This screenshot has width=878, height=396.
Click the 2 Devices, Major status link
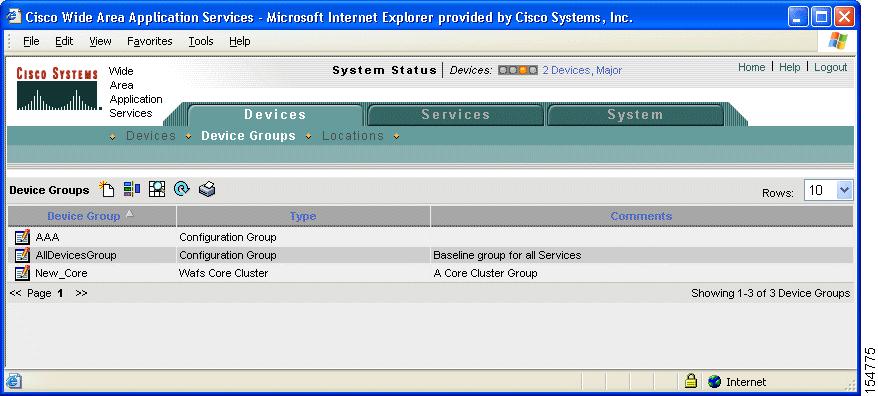point(582,71)
